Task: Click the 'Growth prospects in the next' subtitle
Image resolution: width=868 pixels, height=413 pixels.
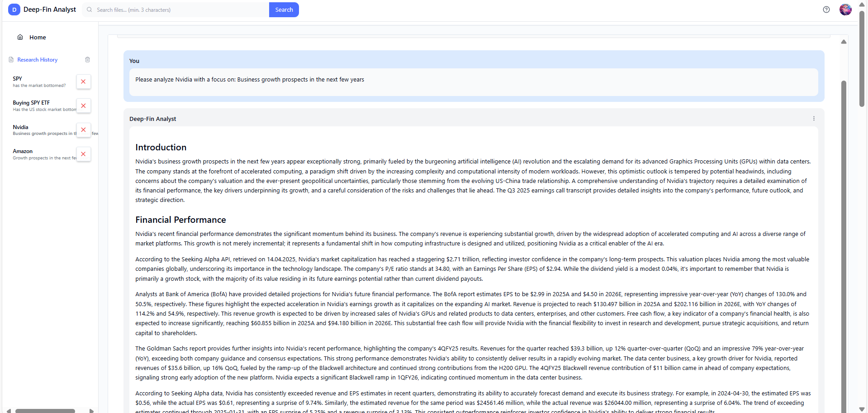Action: click(x=44, y=158)
